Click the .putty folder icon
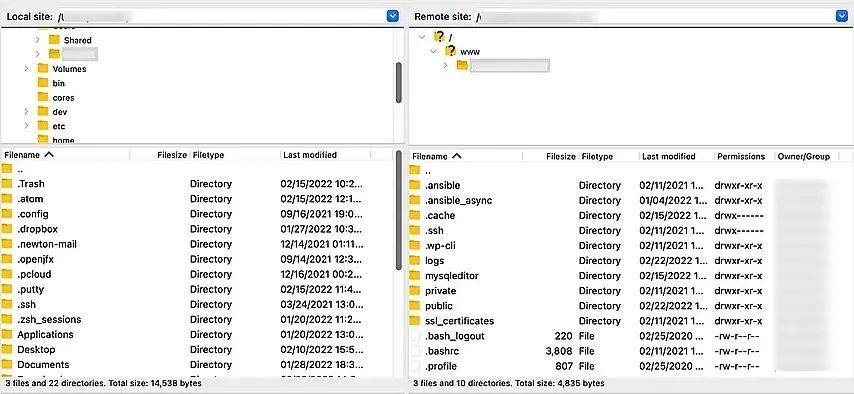The height and width of the screenshot is (394, 854). coord(7,289)
